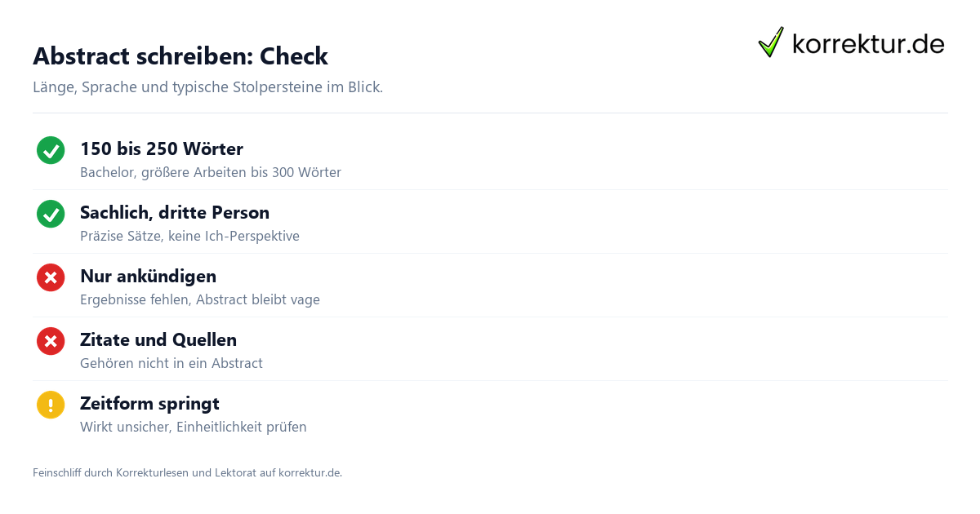
Task: Click the text Präzise Sätze, keine Ich-Perspektive
Action: (x=189, y=236)
